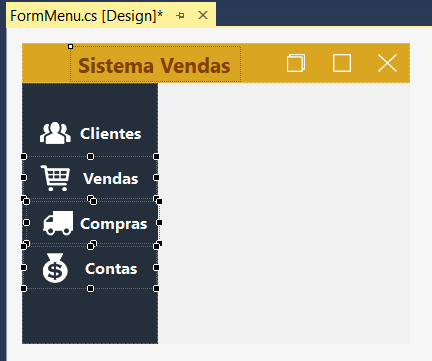Select the shopping cart icon for Vendas

coord(55,178)
